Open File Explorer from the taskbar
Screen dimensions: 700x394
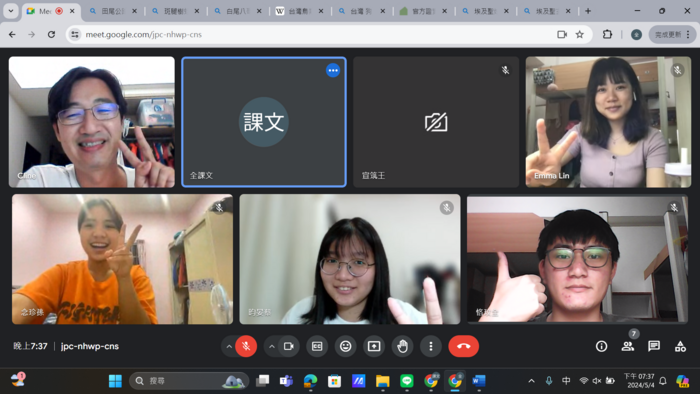pos(383,381)
